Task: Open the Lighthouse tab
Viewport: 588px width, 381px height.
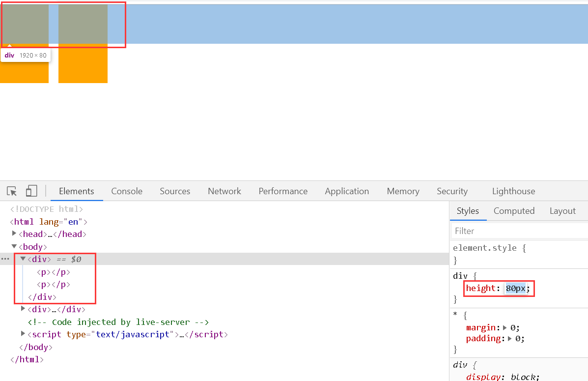Action: click(513, 191)
